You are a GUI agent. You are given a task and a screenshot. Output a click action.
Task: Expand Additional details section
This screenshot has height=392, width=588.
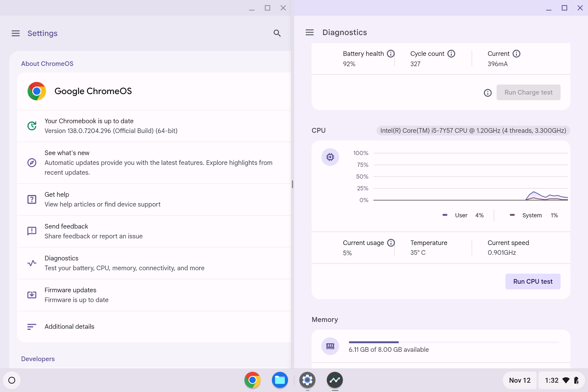click(69, 327)
